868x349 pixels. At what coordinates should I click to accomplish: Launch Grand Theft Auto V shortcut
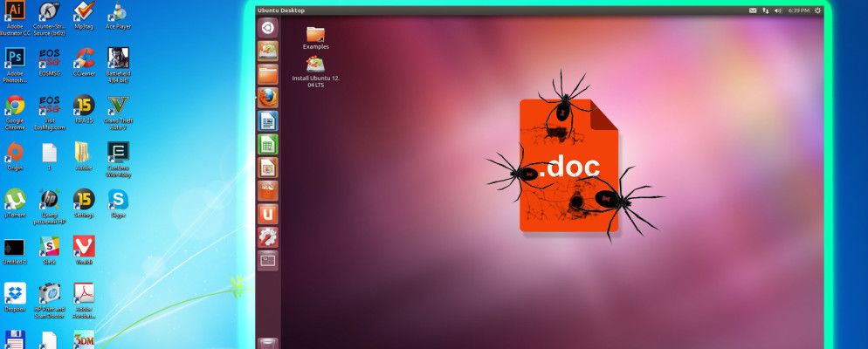point(118,113)
